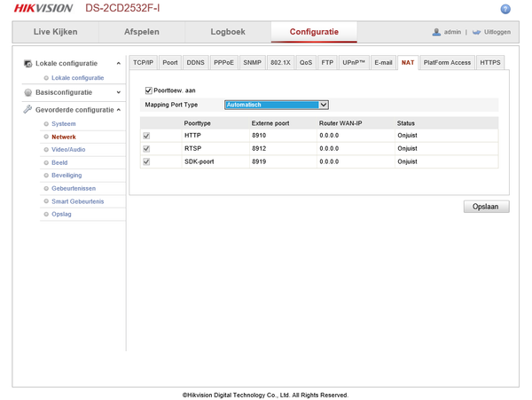Open the FTP tab
Viewport: 532px width, 400px height.
(327, 63)
